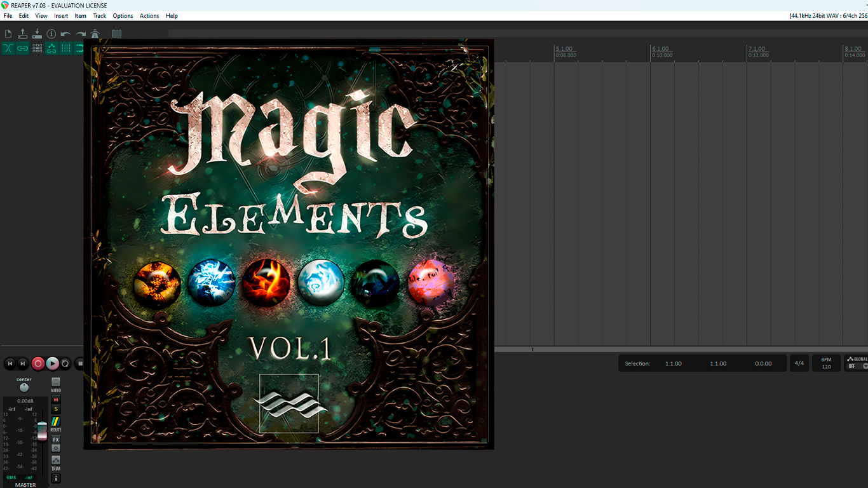Redo the action with the toolbar arrow
868x488 pixels.
click(81, 34)
